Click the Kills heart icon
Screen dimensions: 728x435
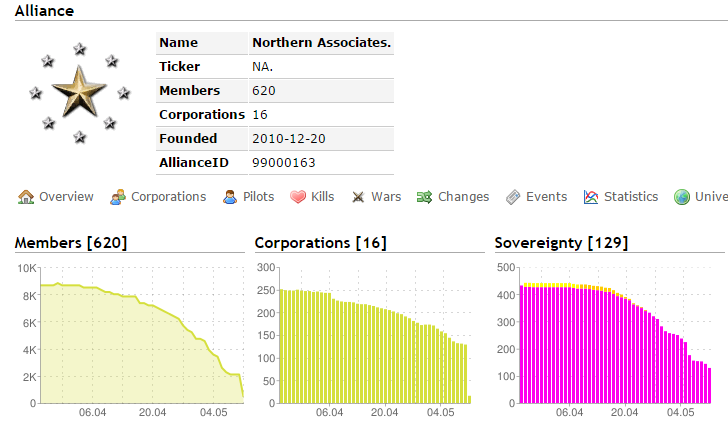coord(298,197)
